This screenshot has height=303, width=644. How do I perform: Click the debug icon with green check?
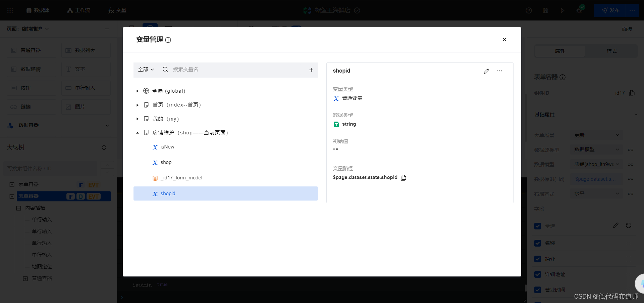point(580,10)
